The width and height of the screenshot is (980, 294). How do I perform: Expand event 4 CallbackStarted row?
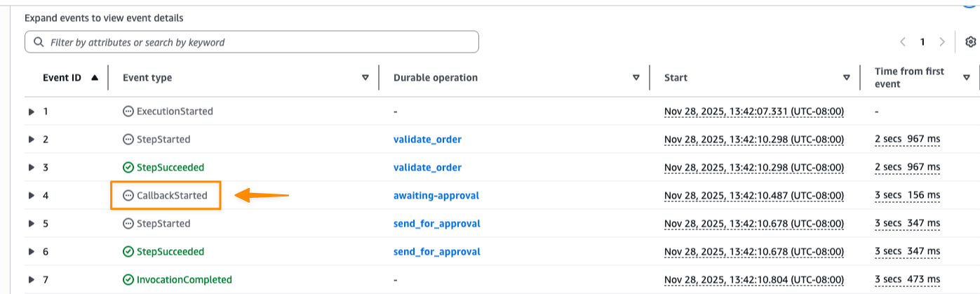click(x=32, y=196)
